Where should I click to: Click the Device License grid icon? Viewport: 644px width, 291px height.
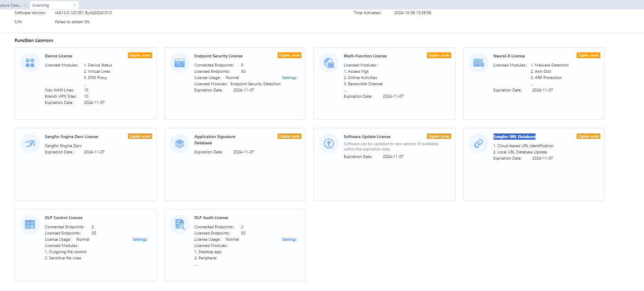pos(30,63)
